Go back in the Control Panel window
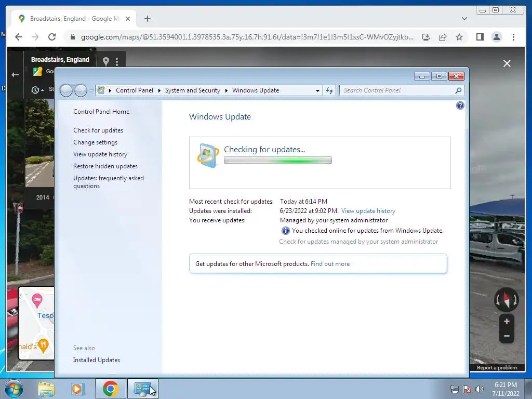 point(66,90)
